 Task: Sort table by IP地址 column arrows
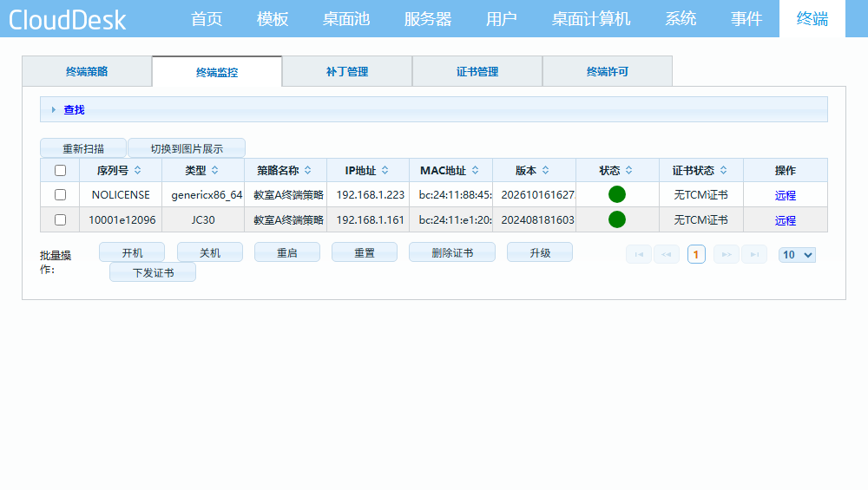(385, 170)
